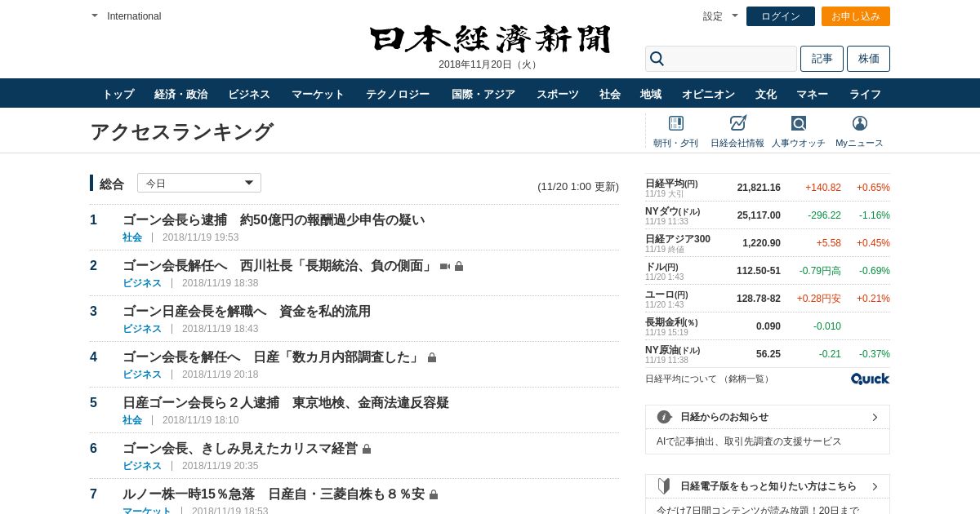Click the info icon beside 日経からのお知らせ
The height and width of the screenshot is (514, 980).
click(x=664, y=417)
